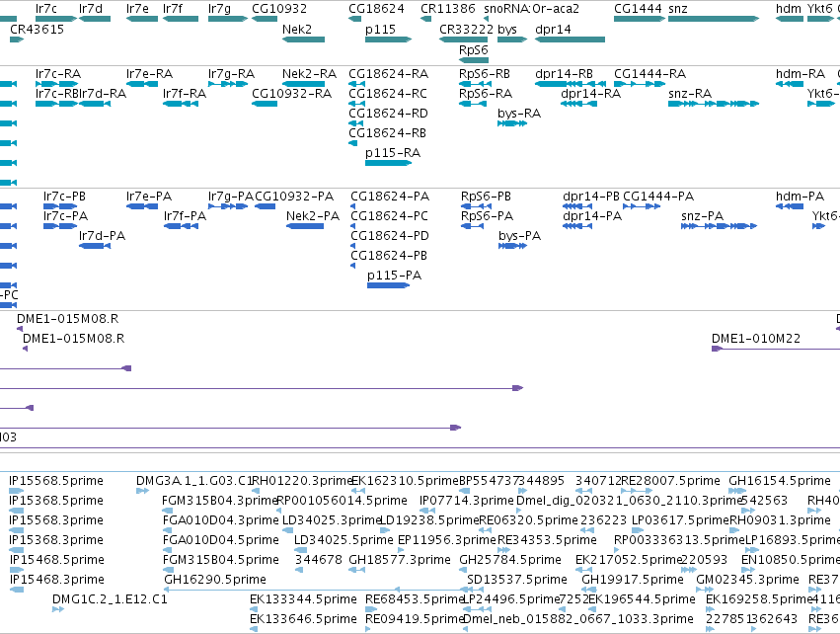840x634 pixels.
Task: Click the CR33222 gene label
Action: tap(466, 29)
